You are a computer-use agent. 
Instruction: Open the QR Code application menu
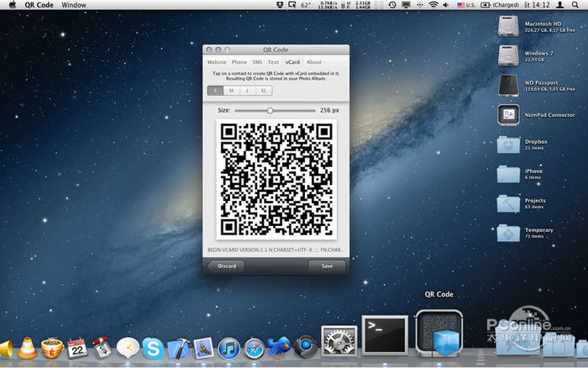click(x=39, y=5)
